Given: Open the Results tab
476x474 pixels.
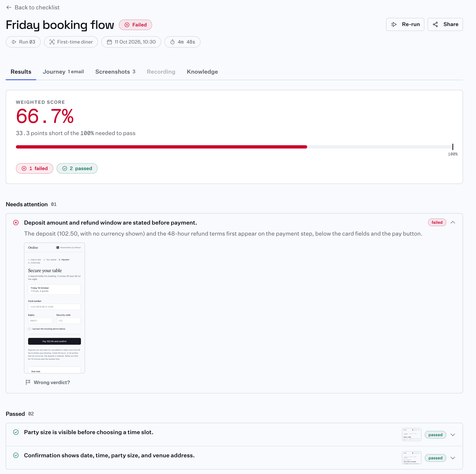Looking at the screenshot, I should [21, 72].
